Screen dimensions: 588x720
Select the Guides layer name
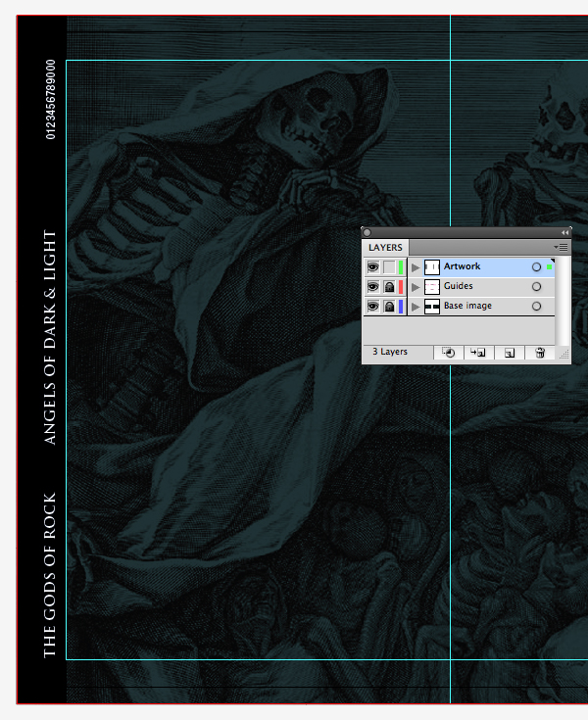pos(458,286)
